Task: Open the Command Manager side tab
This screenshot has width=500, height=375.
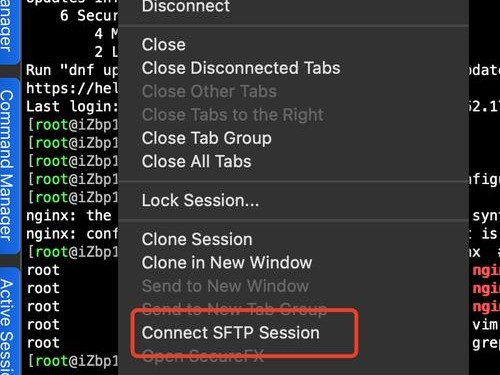Action: (9, 166)
